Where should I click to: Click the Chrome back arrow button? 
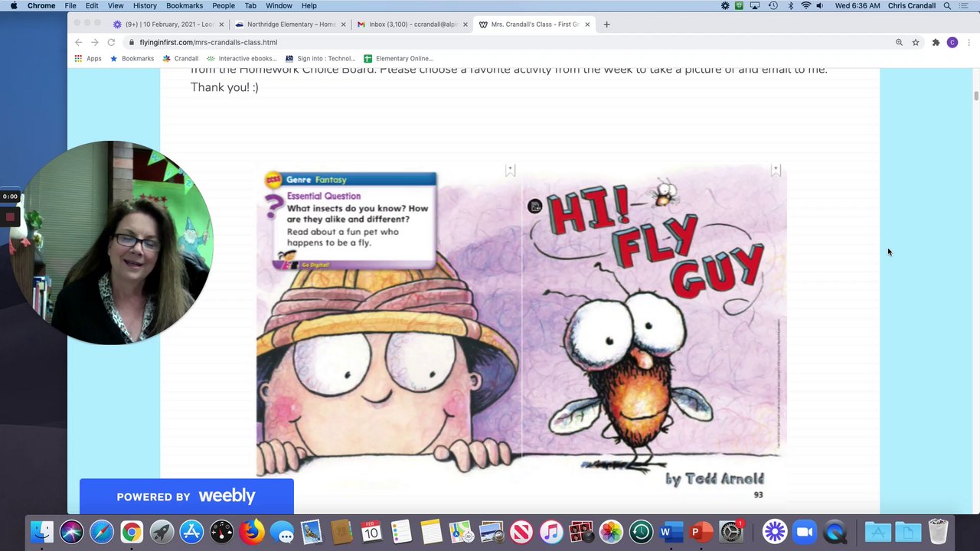pyautogui.click(x=78, y=42)
